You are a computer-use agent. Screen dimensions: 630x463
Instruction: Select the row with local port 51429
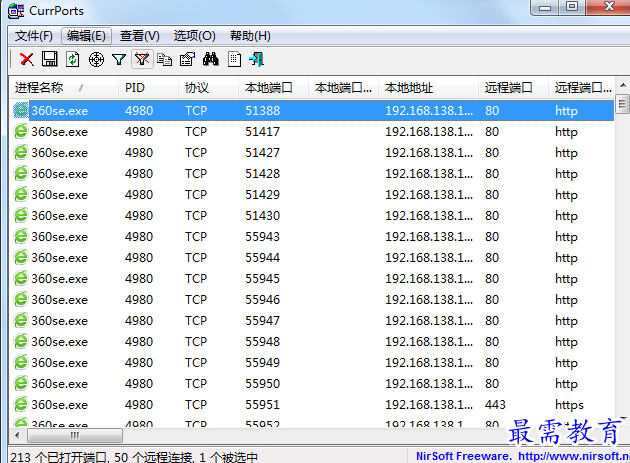pos(312,195)
